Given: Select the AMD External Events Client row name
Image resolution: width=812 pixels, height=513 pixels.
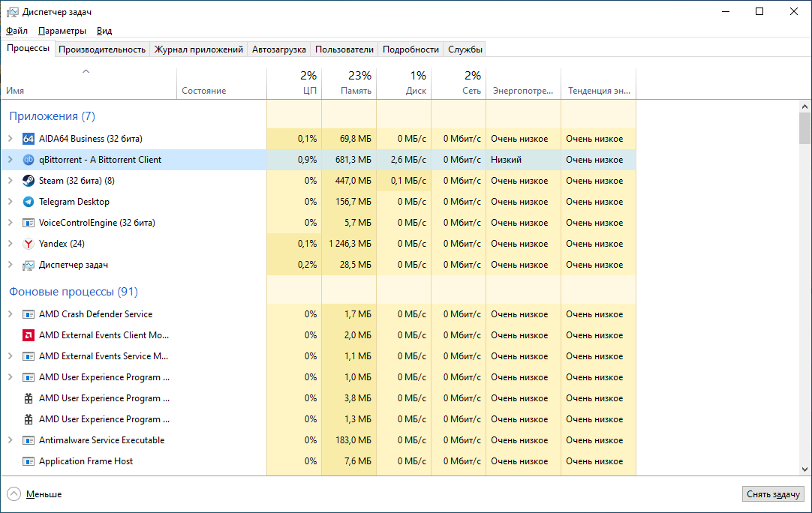Looking at the screenshot, I should [104, 335].
